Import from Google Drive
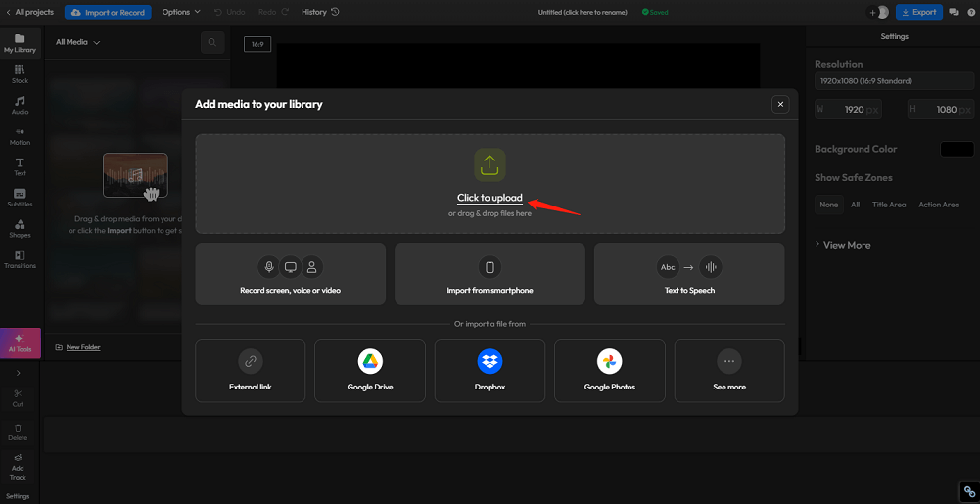This screenshot has height=504, width=980. pyautogui.click(x=370, y=370)
